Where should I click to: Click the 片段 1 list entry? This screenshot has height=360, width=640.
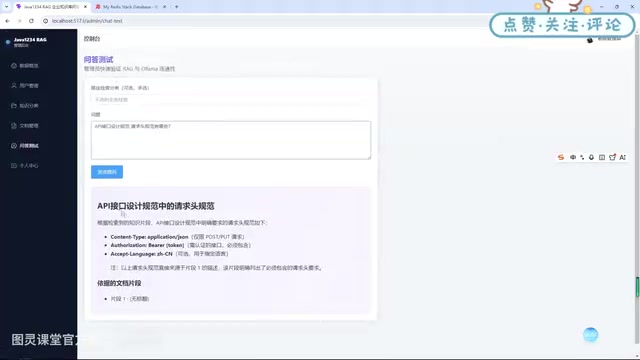tap(130, 299)
